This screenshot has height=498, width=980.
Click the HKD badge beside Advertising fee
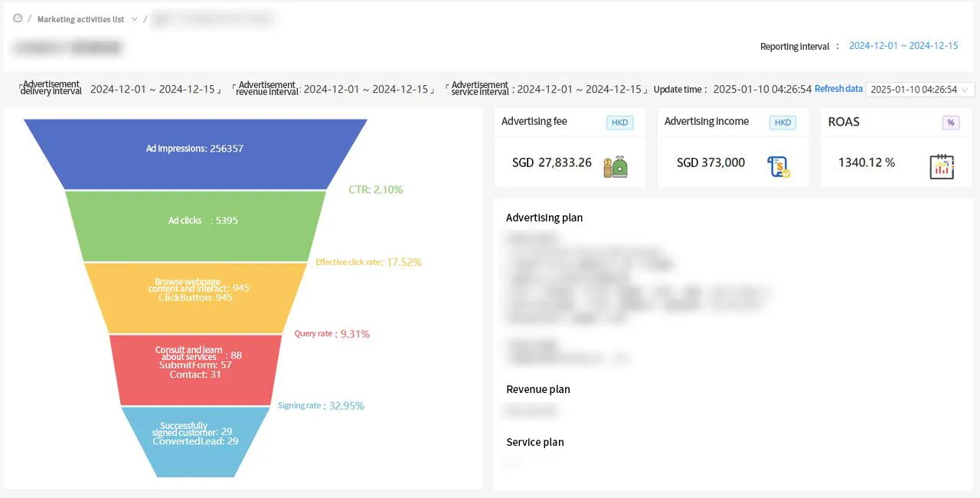pos(619,123)
